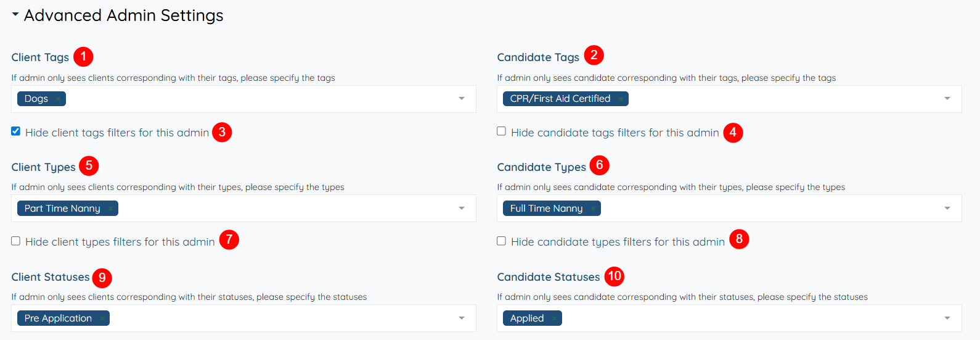Remove the Part Time Nanny type

pyautogui.click(x=110, y=209)
